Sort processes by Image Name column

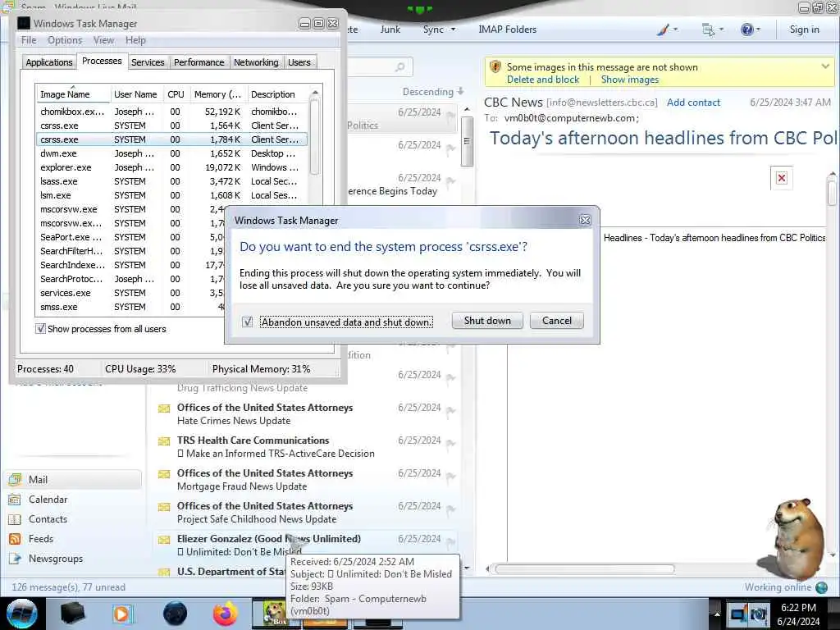click(73, 94)
